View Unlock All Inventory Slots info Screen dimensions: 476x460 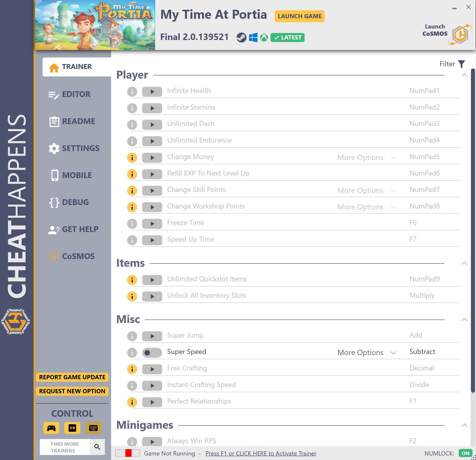point(132,296)
